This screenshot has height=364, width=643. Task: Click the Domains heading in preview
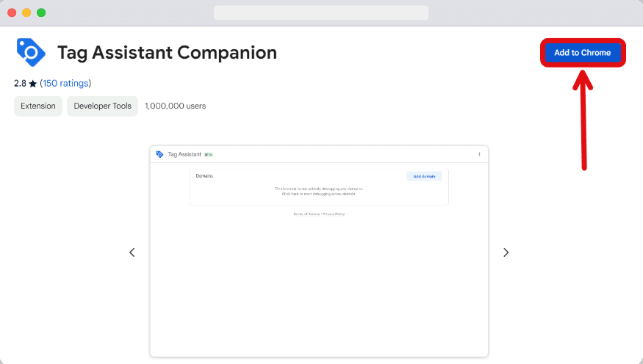tap(204, 175)
